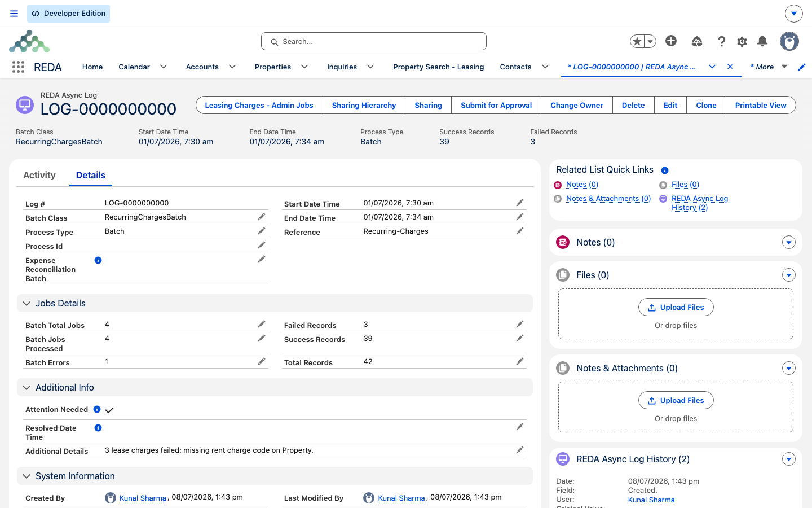Screen dimensions: 812x508
Task: Open the hamburger menu at top left
Action: [14, 14]
